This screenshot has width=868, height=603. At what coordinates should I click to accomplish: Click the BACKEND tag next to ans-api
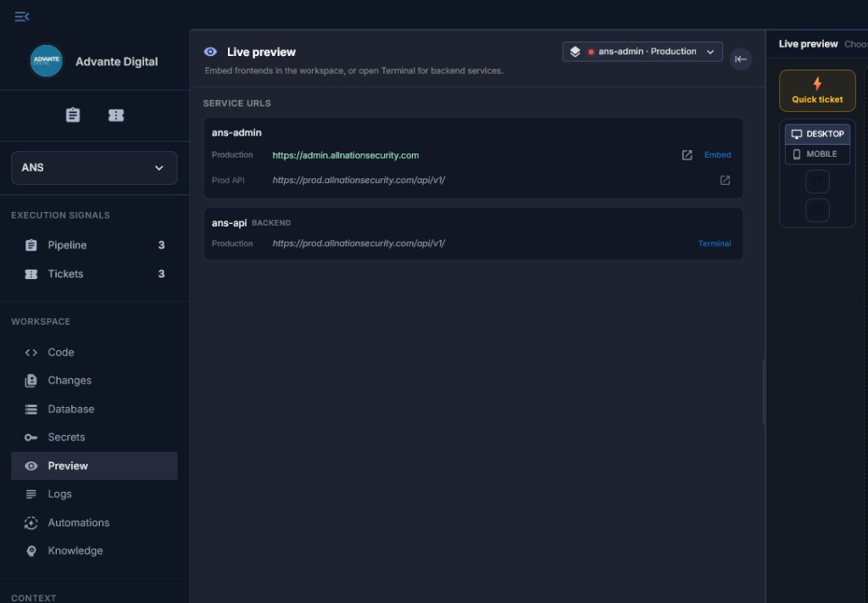(271, 223)
